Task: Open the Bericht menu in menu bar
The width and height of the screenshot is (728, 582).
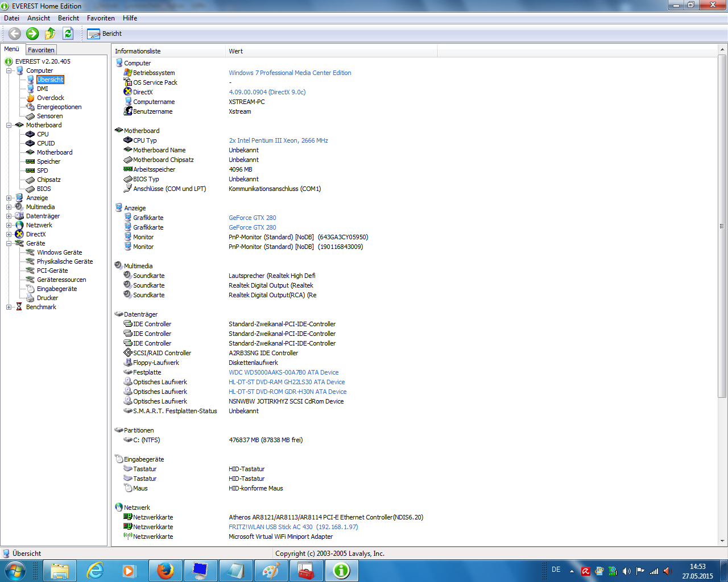Action: click(68, 18)
